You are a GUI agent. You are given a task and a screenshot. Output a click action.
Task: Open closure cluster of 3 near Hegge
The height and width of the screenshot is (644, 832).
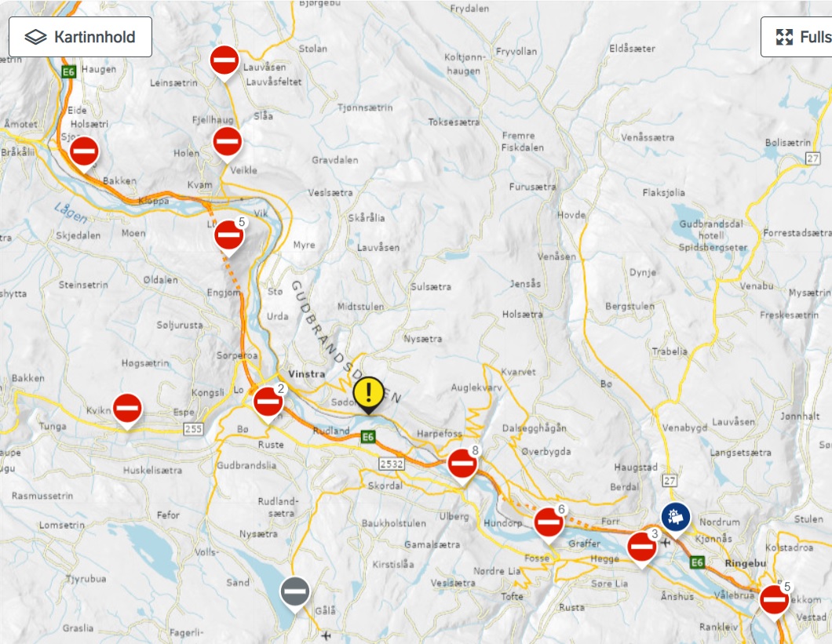tap(641, 549)
